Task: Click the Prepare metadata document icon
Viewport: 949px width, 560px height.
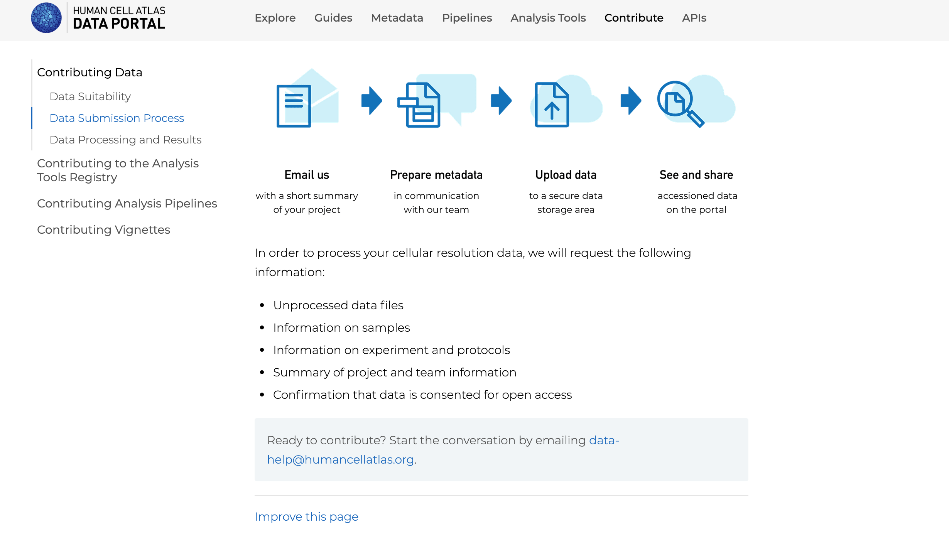Action: click(x=436, y=104)
